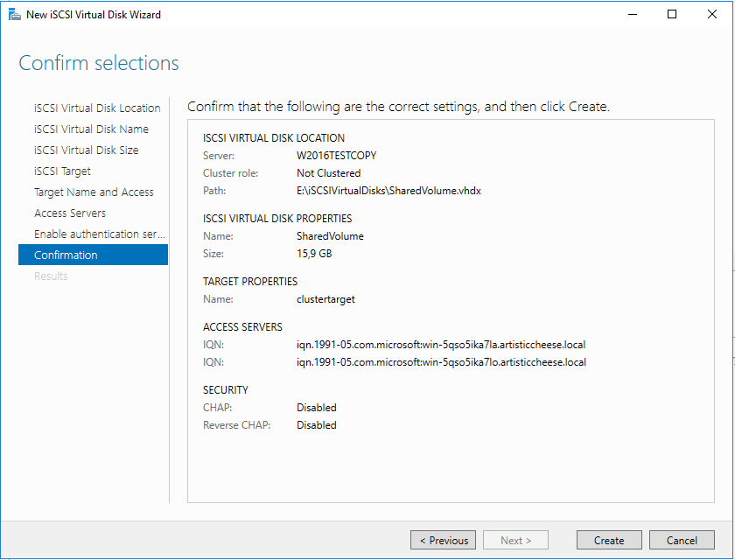Click the wizard icon in the title bar
Image resolution: width=735 pixels, height=560 pixels.
(13, 14)
